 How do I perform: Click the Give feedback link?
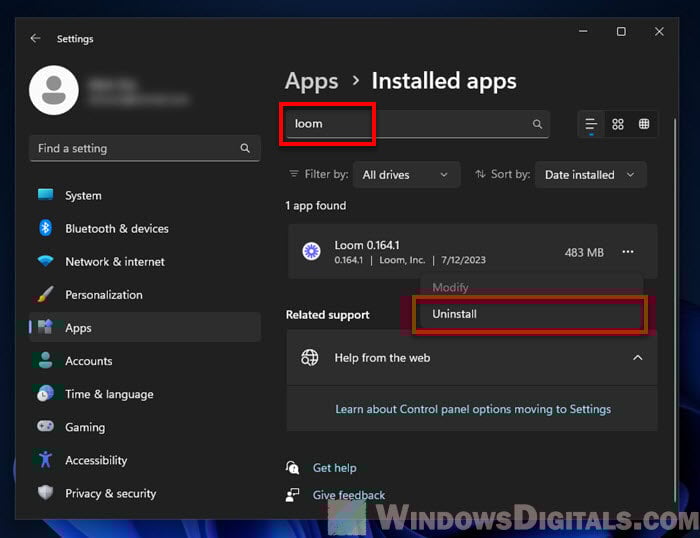point(349,495)
